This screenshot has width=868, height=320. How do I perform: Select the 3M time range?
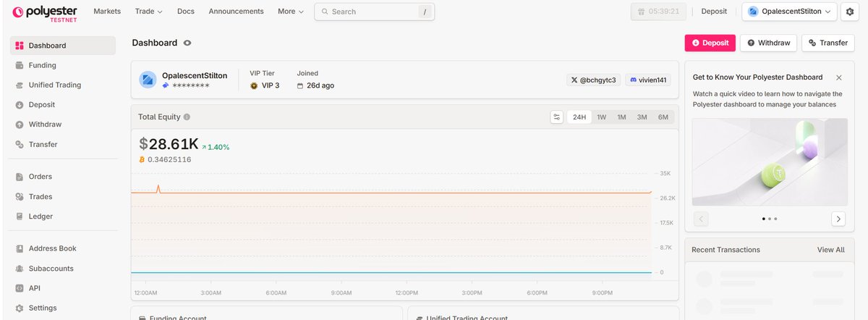(x=642, y=117)
